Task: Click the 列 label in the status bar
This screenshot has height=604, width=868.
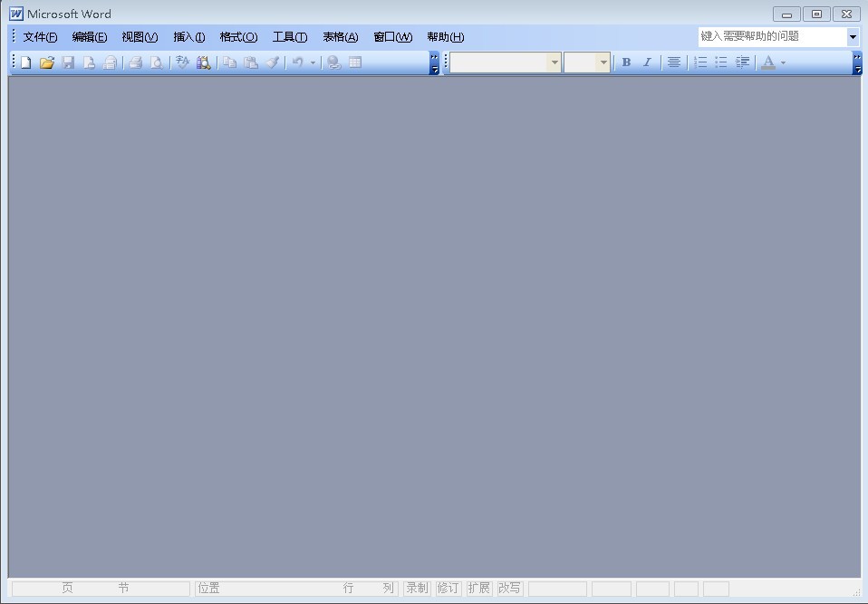Action: (x=388, y=588)
